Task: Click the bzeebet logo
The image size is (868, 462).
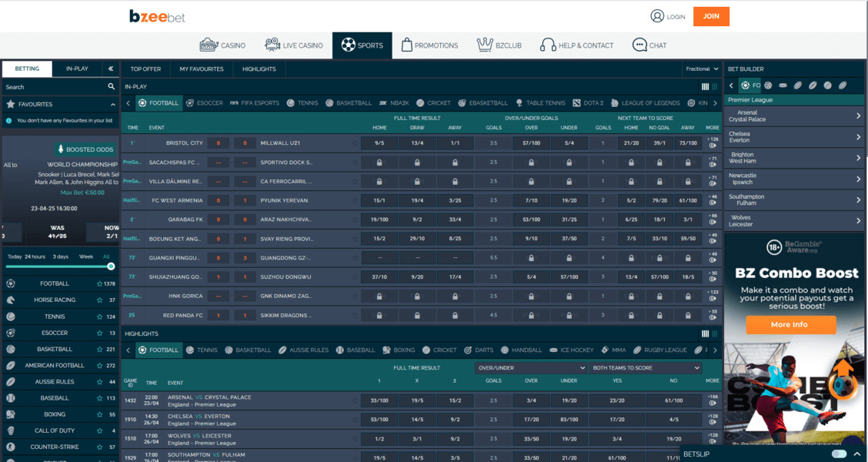Action: coord(157,17)
